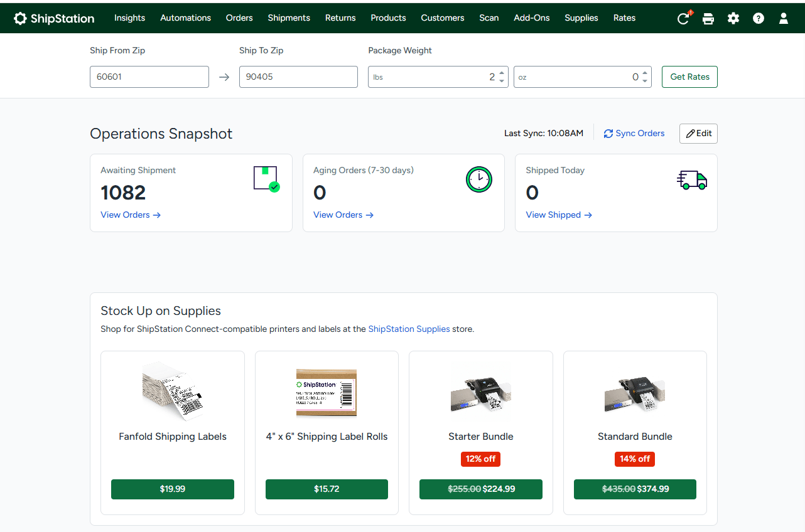
Task: Decrease the oz weight with down arrow
Action: click(645, 81)
